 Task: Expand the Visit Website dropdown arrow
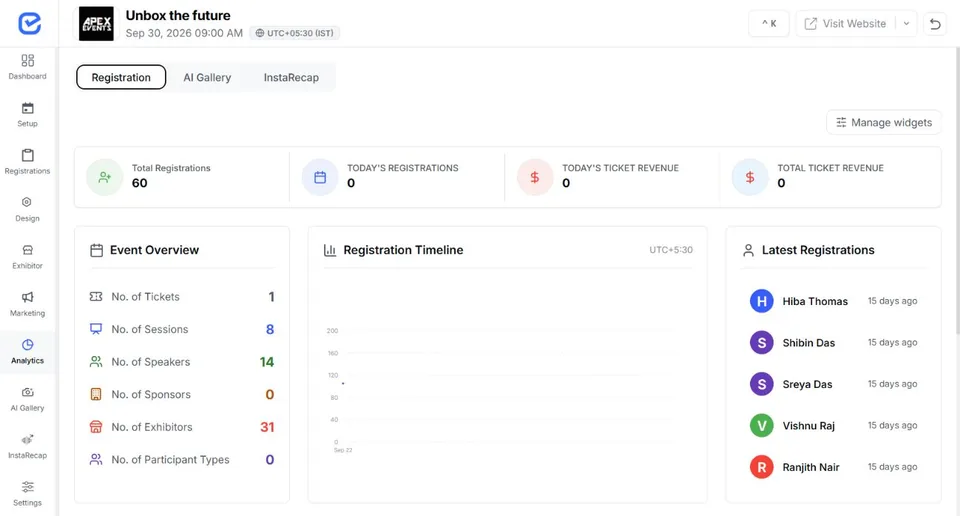click(x=906, y=24)
